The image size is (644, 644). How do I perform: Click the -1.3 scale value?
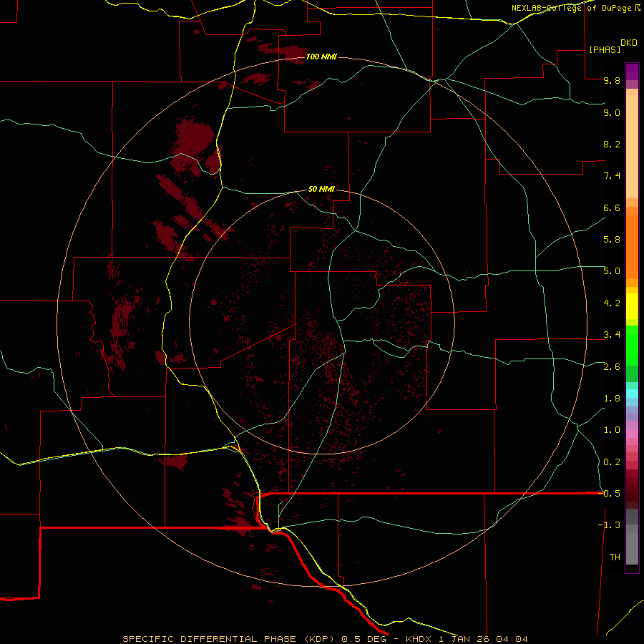pyautogui.click(x=609, y=525)
